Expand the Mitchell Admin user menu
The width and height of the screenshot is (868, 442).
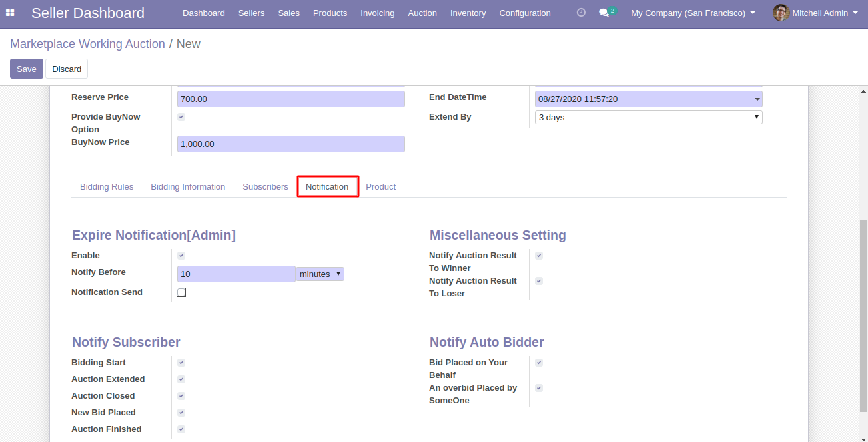click(824, 13)
